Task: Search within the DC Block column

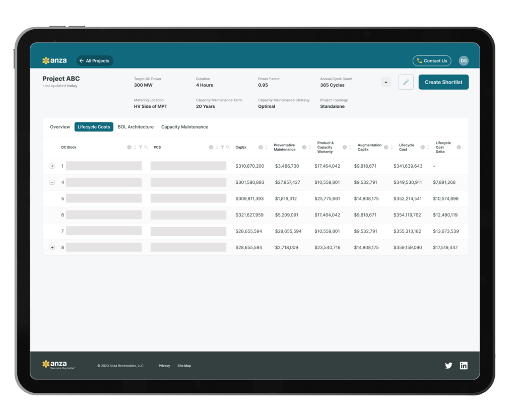Action: tap(146, 148)
